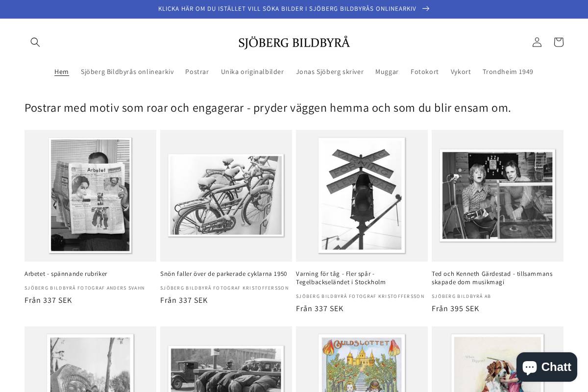Open the Shopify chat widget
The width and height of the screenshot is (588, 392).
546,367
